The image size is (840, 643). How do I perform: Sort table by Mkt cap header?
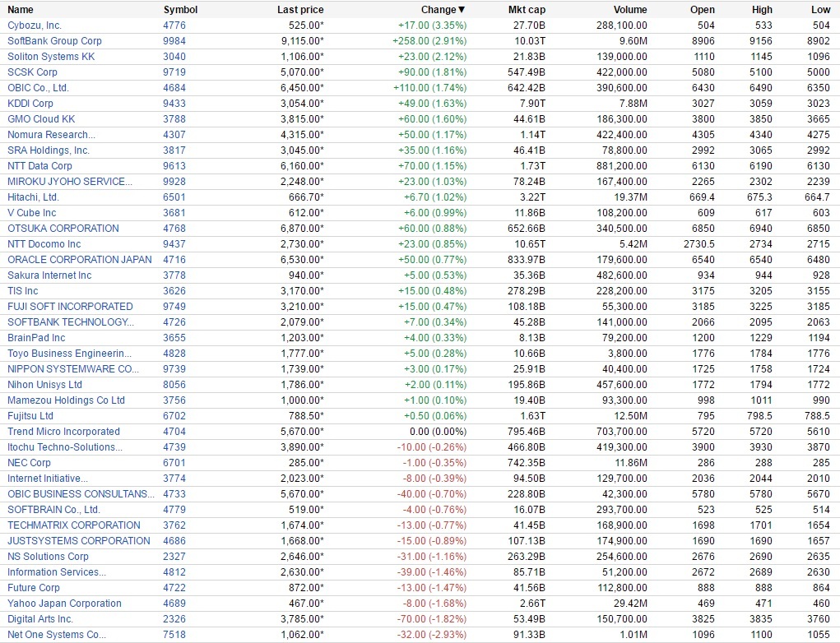[x=527, y=10]
